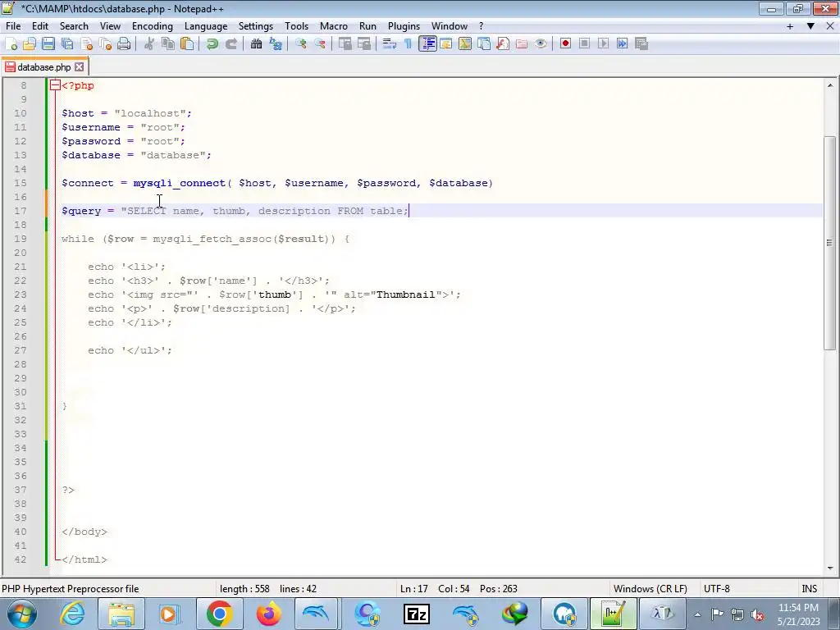The image size is (840, 630).
Task: Open the ? help menu
Action: pos(481,25)
